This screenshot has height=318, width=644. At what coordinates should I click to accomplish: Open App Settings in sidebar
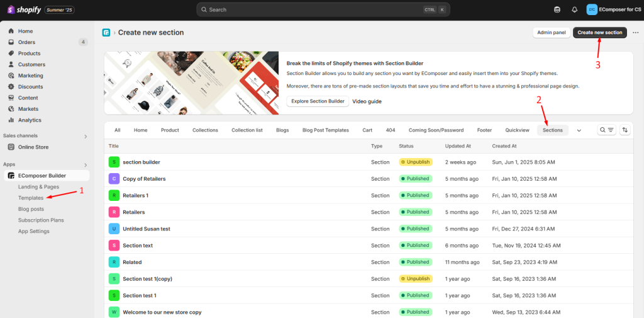[34, 231]
